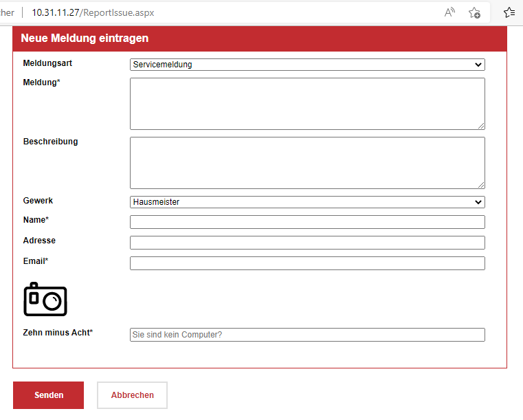Open the Gewerk dropdown showing Hausmeister
The width and height of the screenshot is (523, 420).
307,202
